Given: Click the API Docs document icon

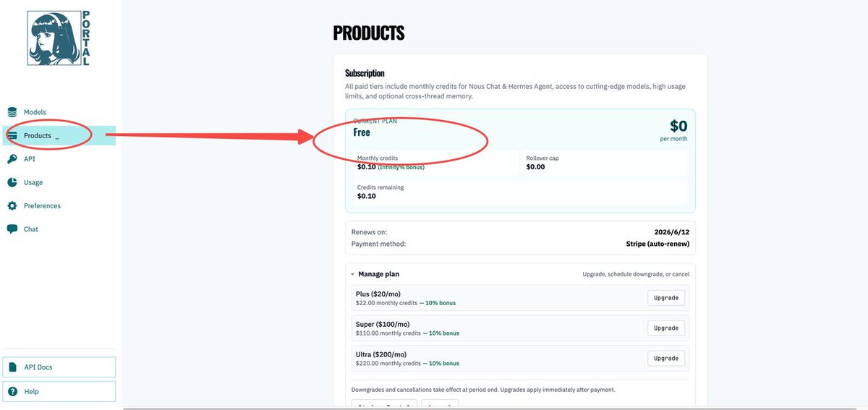Looking at the screenshot, I should (12, 367).
